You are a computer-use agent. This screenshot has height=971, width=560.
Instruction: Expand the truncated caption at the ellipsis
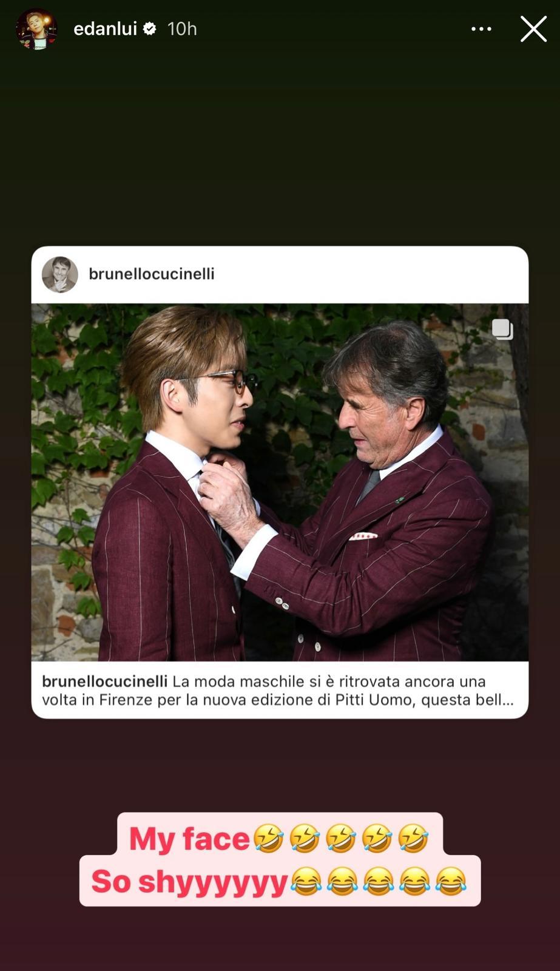[x=507, y=700]
